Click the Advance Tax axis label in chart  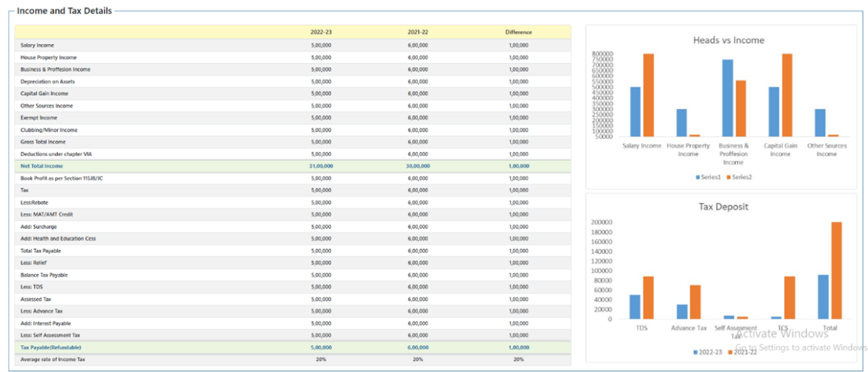(x=689, y=328)
